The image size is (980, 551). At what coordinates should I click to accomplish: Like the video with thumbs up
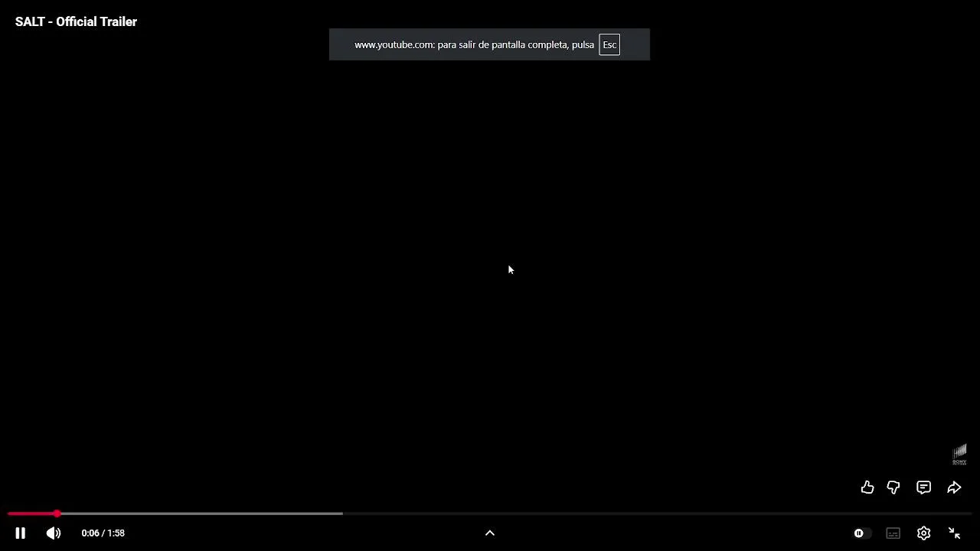click(x=867, y=487)
